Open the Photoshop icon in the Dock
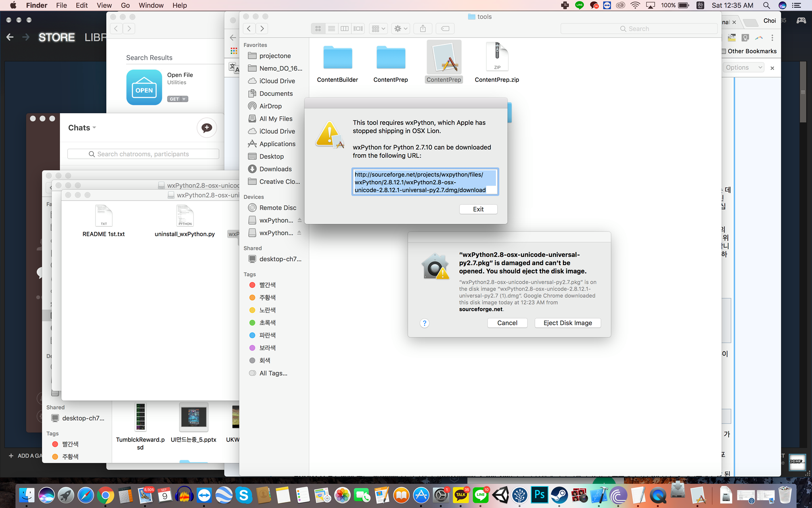Screen dimensions: 812x508 click(x=539, y=495)
